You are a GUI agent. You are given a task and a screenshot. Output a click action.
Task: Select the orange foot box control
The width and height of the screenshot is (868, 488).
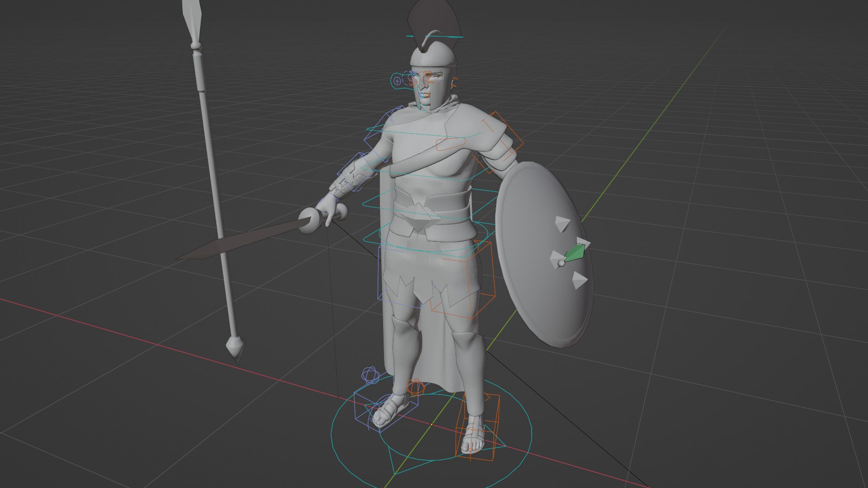click(x=479, y=427)
